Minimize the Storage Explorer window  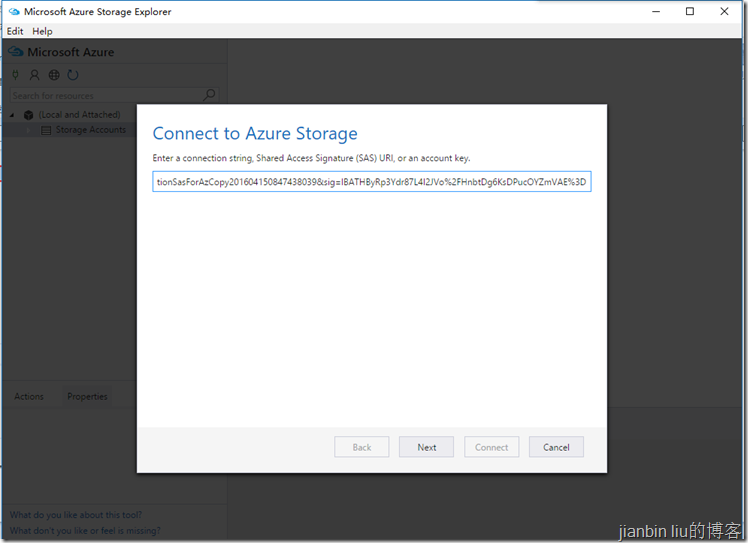click(656, 11)
